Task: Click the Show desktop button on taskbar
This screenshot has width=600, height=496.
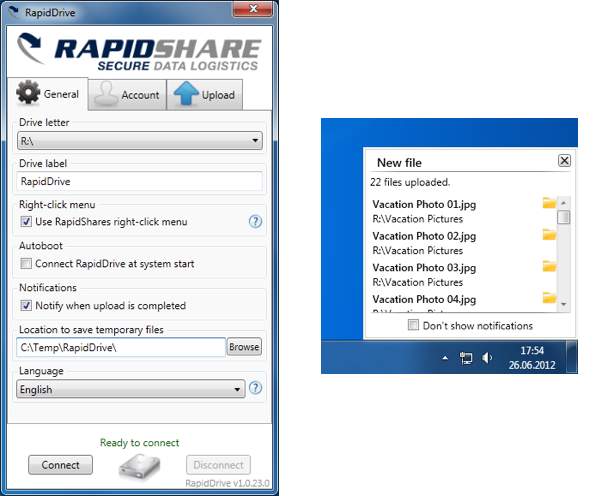Action: pos(572,357)
